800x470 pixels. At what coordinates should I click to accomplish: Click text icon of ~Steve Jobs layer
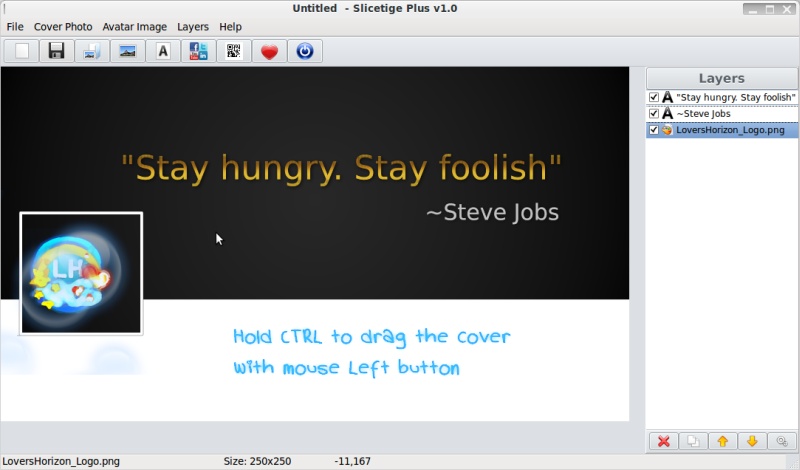pyautogui.click(x=667, y=113)
